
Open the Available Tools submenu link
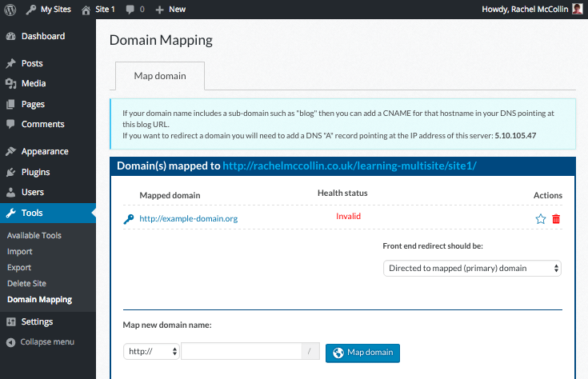click(34, 235)
